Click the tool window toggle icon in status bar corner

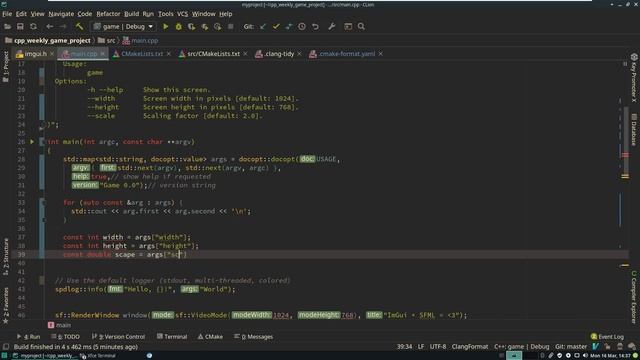(5, 347)
